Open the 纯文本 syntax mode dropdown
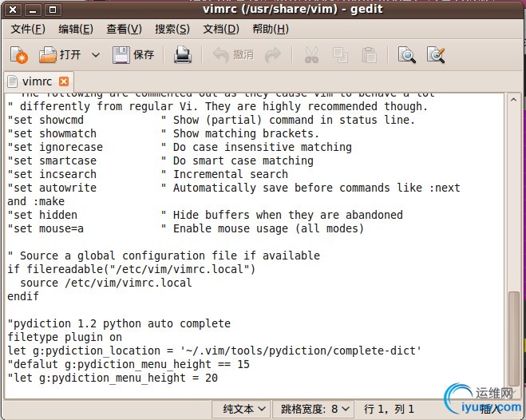The image size is (526, 420). pos(241,409)
